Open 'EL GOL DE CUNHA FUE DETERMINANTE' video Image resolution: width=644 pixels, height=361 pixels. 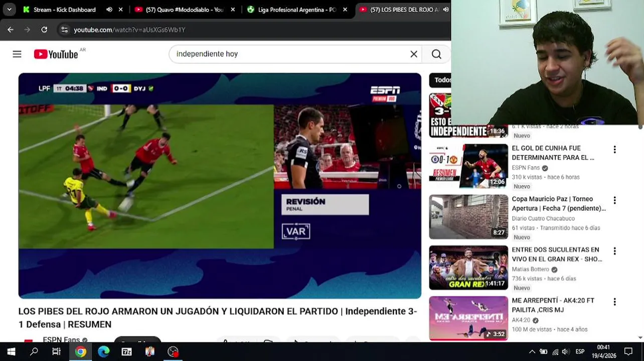point(553,153)
